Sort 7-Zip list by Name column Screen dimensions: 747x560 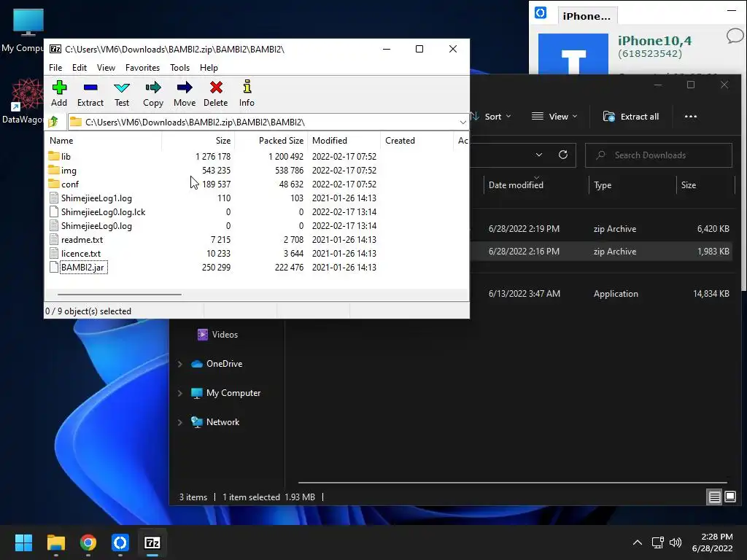tap(104, 141)
